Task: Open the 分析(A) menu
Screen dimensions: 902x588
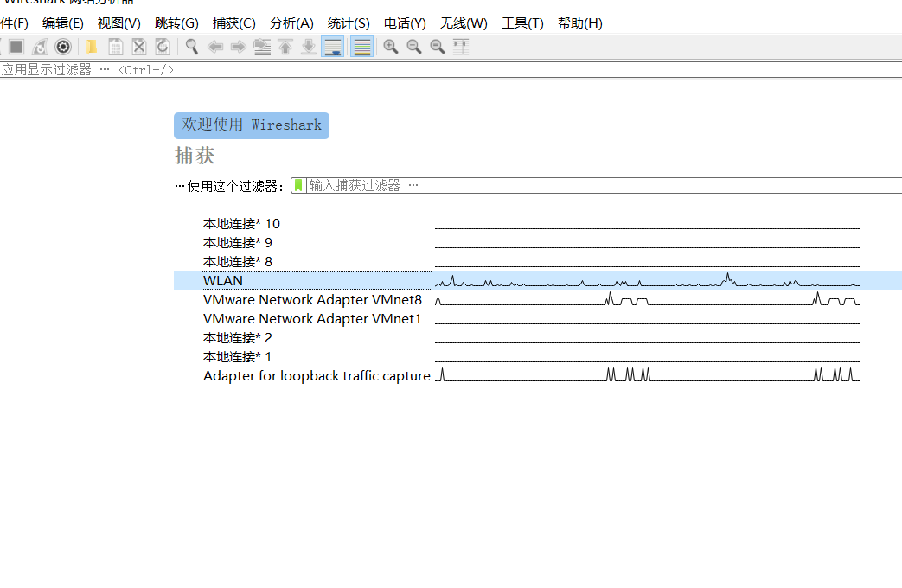Action: 291,23
